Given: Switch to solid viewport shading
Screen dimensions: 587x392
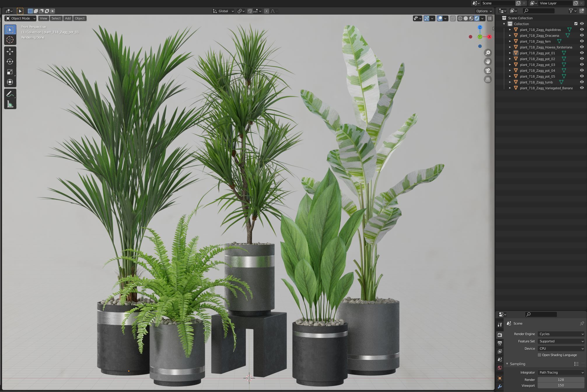Looking at the screenshot, I should [x=466, y=18].
